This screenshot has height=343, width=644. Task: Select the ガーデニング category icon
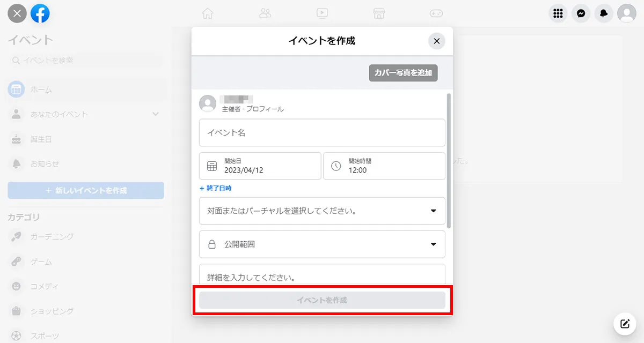tap(16, 236)
